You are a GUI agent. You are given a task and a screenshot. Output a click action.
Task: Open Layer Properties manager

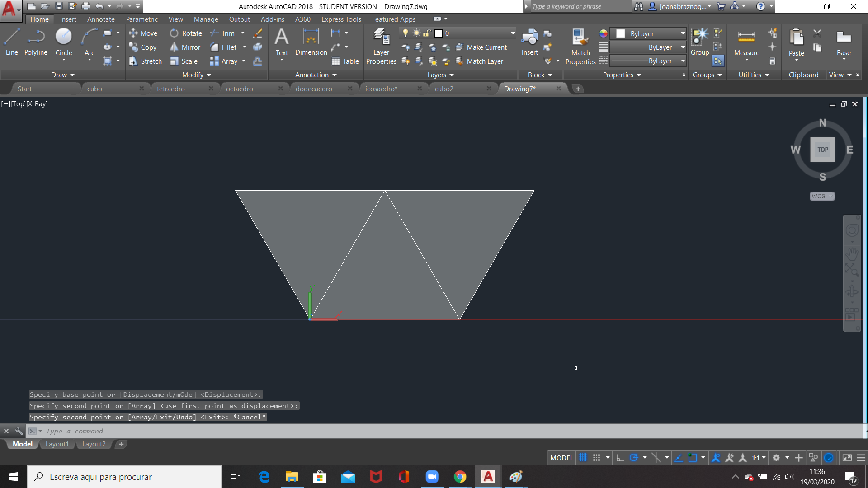coord(381,46)
